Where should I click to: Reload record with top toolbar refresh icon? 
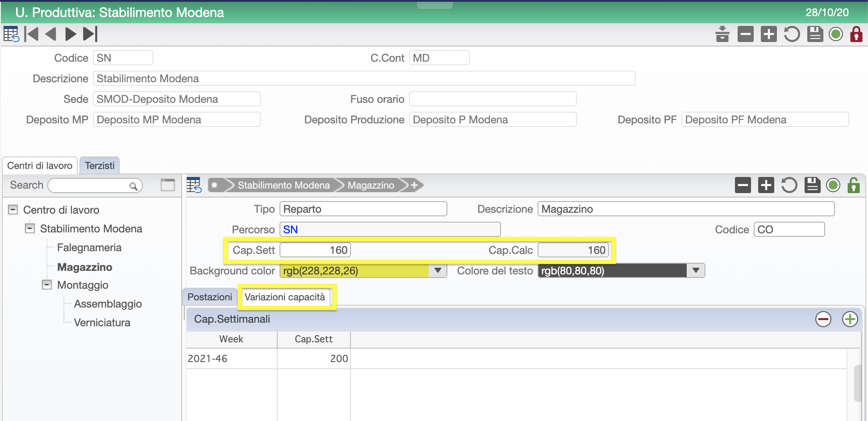(792, 34)
